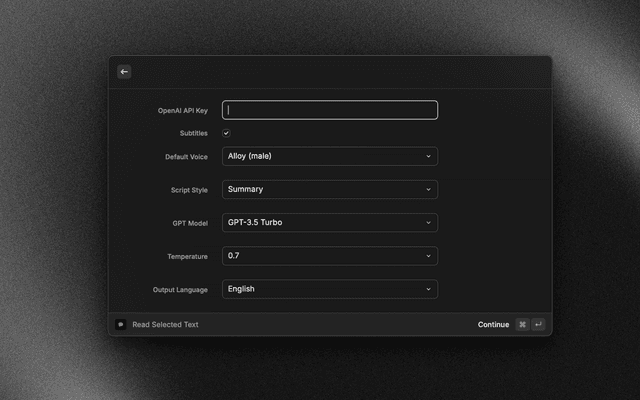Click the Command key symbol in footer
Screen dimensions: 640x400
(522, 324)
